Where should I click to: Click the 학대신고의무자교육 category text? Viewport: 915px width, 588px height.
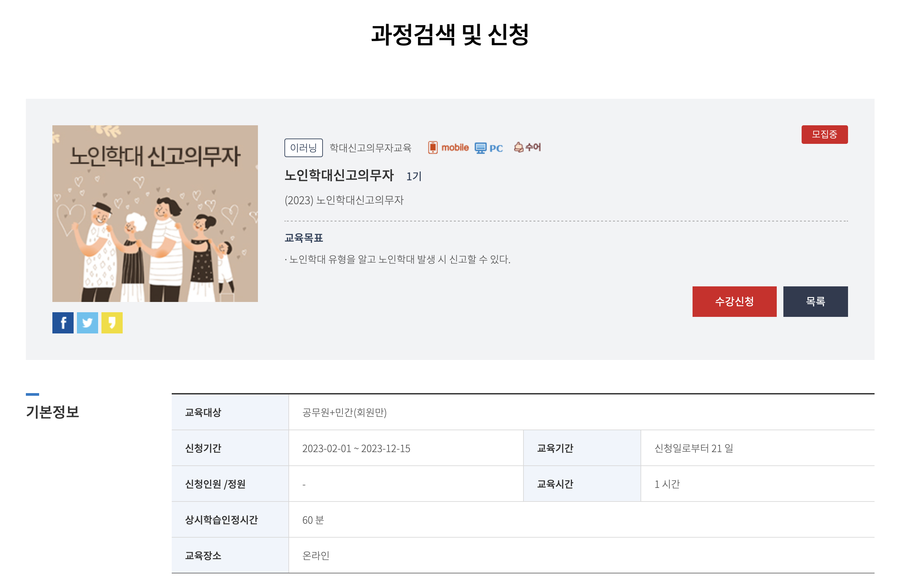tap(370, 148)
